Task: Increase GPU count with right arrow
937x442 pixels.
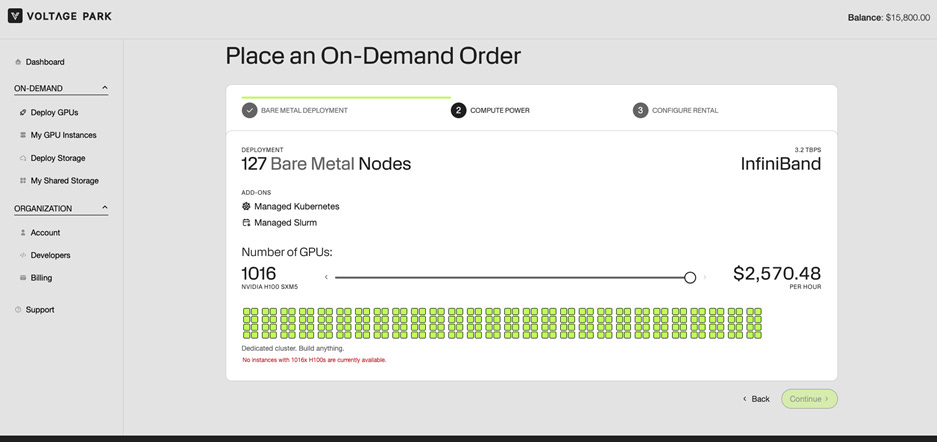Action: 705,277
